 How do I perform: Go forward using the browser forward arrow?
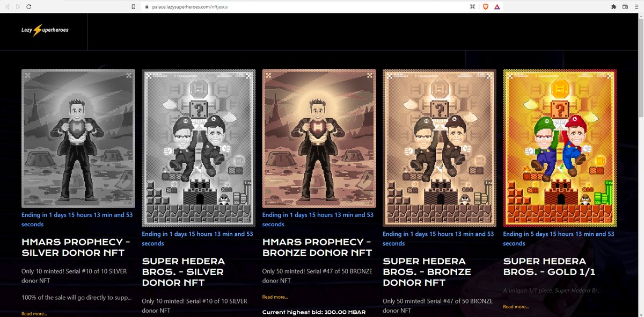[x=18, y=6]
